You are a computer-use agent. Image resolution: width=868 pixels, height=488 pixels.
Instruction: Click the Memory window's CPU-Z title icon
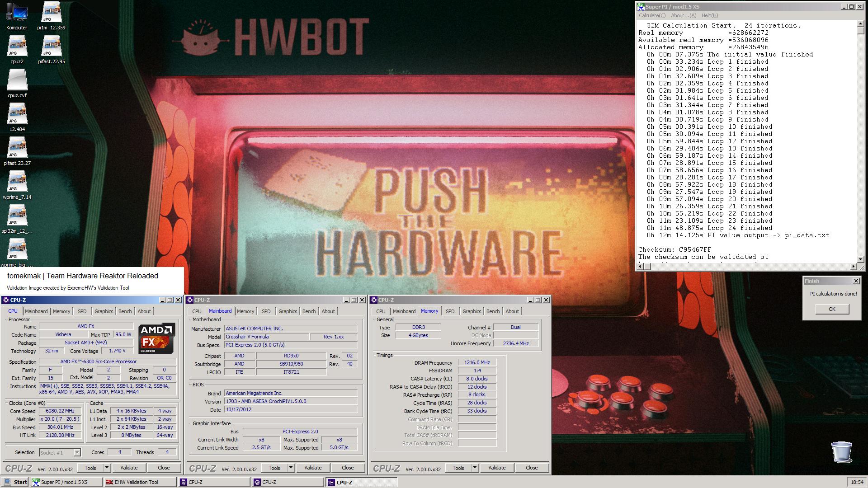[x=374, y=300]
